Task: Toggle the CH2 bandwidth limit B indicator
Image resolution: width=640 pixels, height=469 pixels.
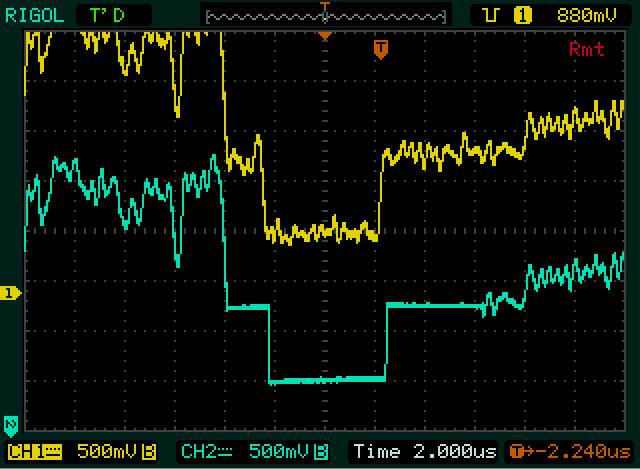Action: (324, 451)
